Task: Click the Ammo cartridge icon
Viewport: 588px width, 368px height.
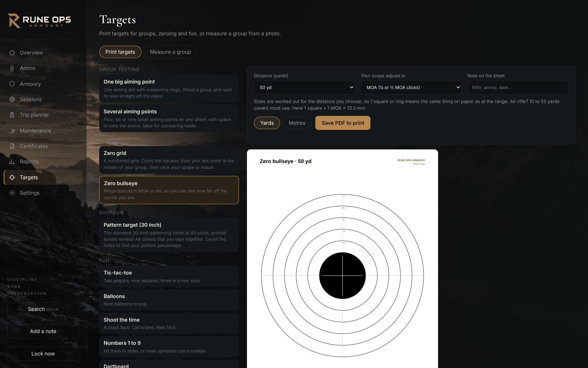Action: pyautogui.click(x=12, y=68)
